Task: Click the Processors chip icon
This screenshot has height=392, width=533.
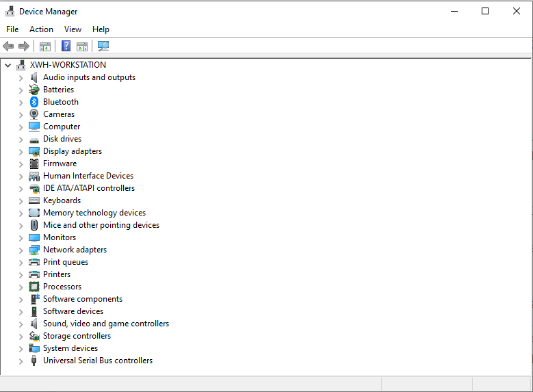Action: [34, 287]
